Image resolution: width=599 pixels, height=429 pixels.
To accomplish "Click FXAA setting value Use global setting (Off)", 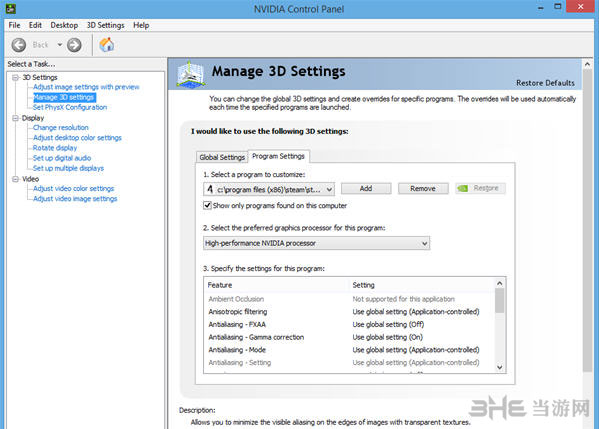I will (388, 324).
